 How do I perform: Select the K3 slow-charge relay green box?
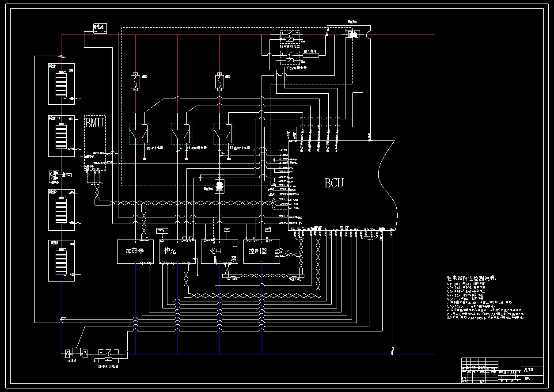click(x=223, y=133)
